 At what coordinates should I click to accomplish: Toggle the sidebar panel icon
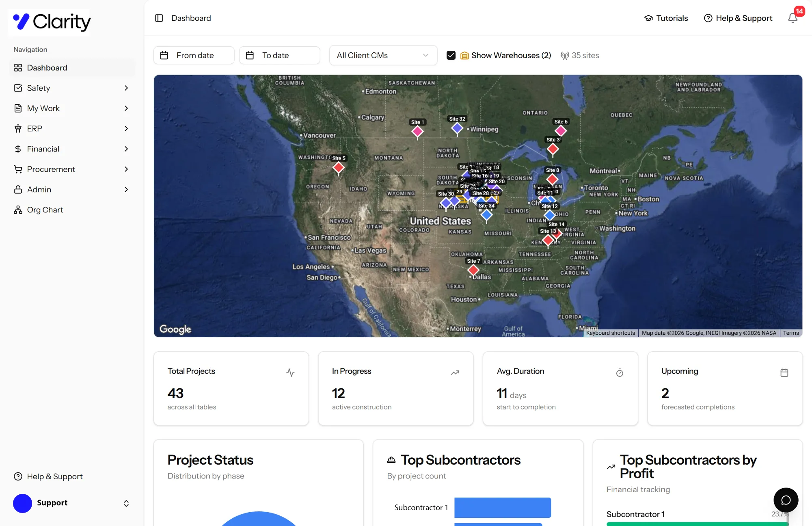tap(159, 18)
